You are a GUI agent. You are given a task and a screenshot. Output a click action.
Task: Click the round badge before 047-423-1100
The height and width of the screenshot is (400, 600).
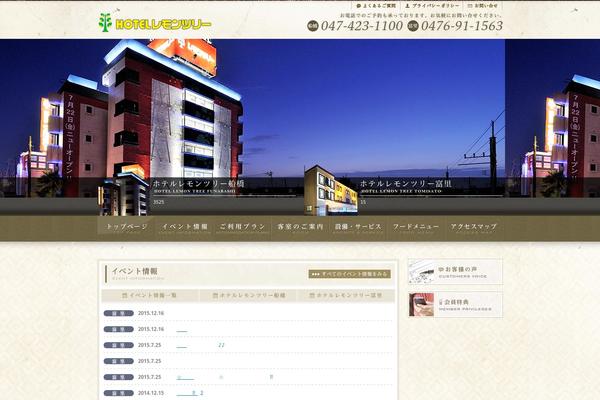(313, 26)
